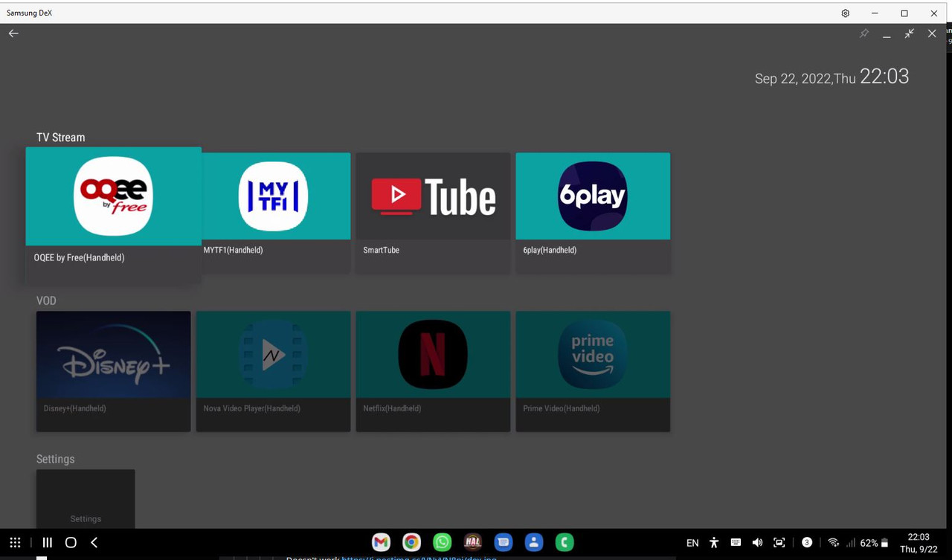Tap the DeX taskbar back arrow
This screenshot has width=952, height=560.
click(x=94, y=543)
